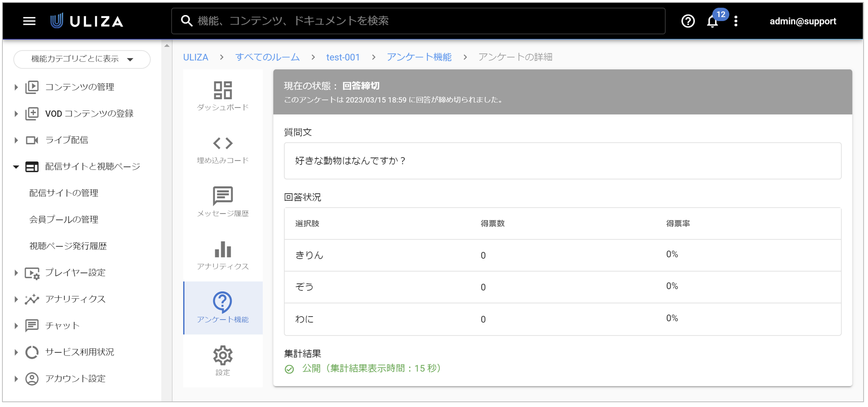
Task: Go to すべてのルーム breadcrumb
Action: (x=267, y=57)
